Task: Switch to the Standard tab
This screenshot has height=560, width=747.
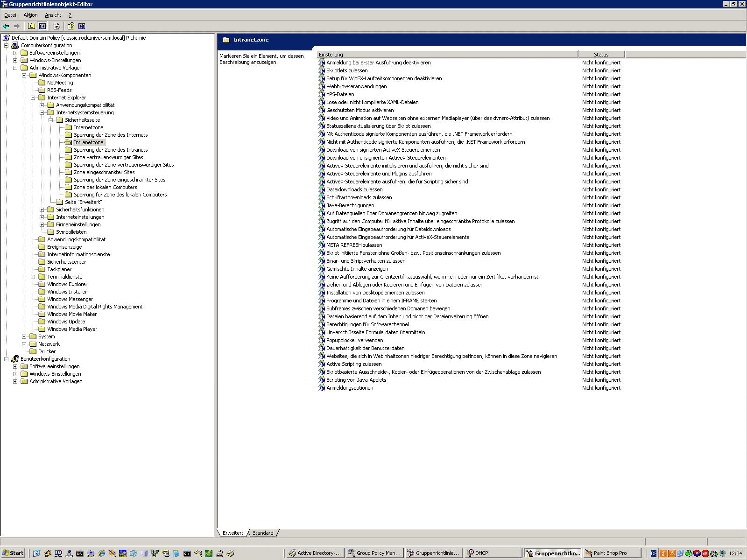Action: point(263,533)
